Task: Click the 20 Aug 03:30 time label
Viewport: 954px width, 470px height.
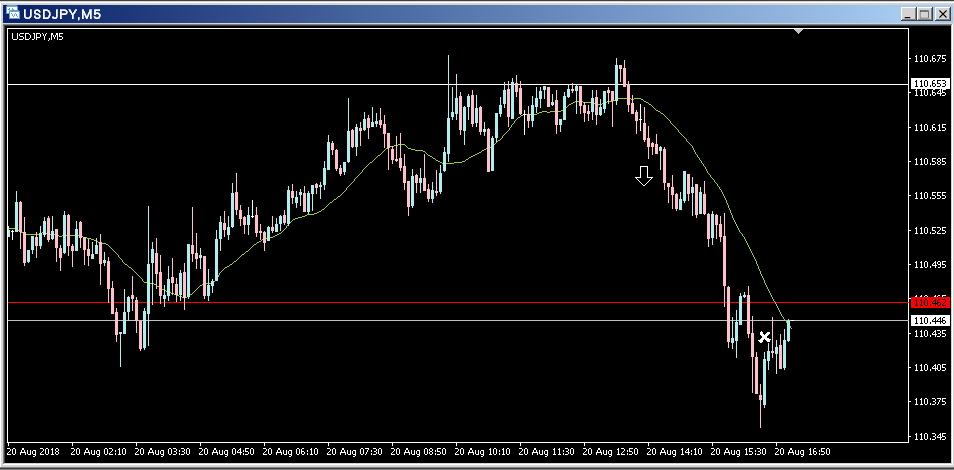Action: (x=162, y=452)
